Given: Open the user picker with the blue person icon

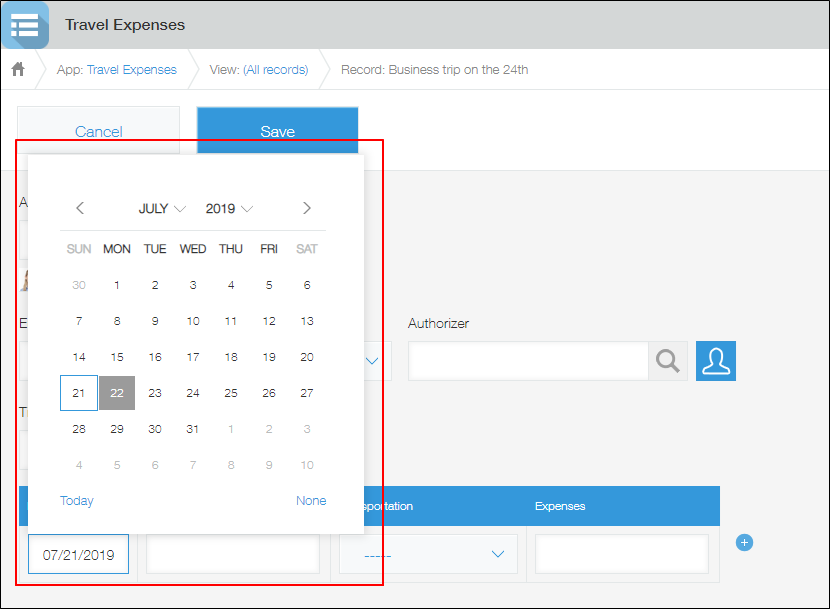Looking at the screenshot, I should point(716,361).
